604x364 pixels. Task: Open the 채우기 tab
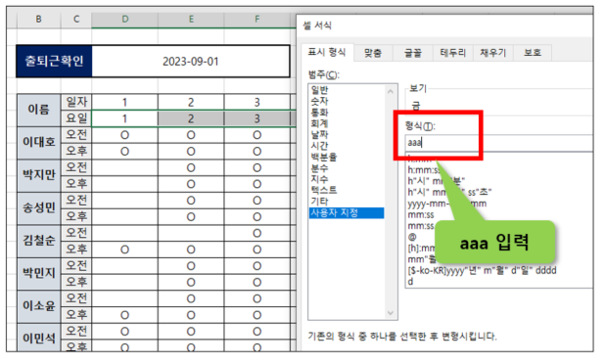pos(492,53)
